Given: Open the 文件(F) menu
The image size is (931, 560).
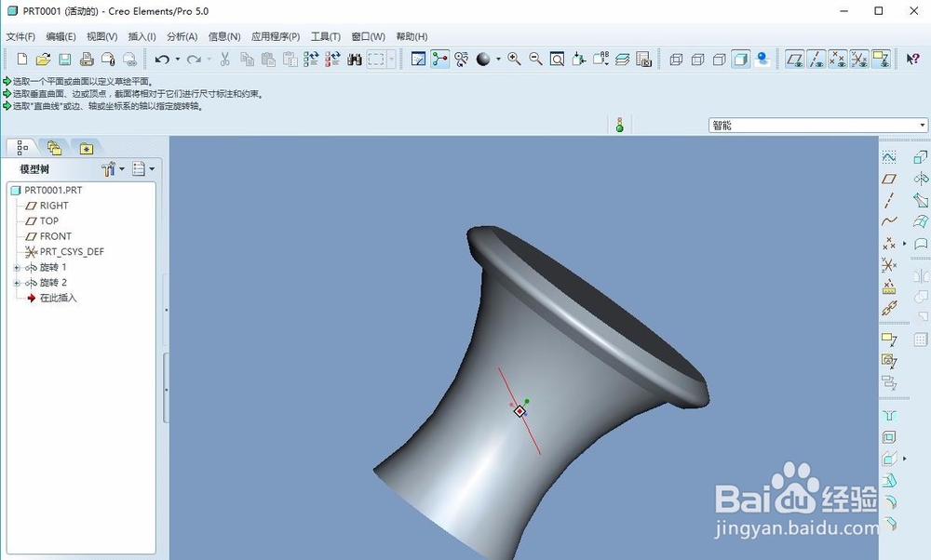Looking at the screenshot, I should click(x=20, y=37).
